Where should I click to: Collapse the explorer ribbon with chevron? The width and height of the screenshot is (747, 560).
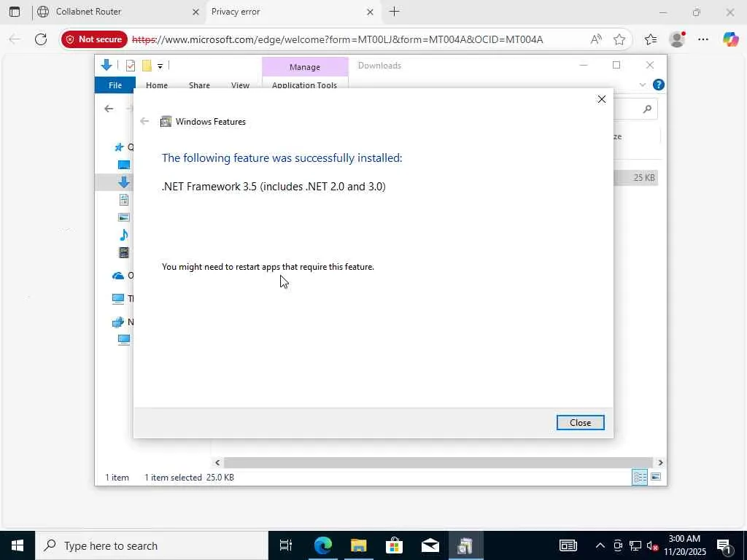coord(642,85)
